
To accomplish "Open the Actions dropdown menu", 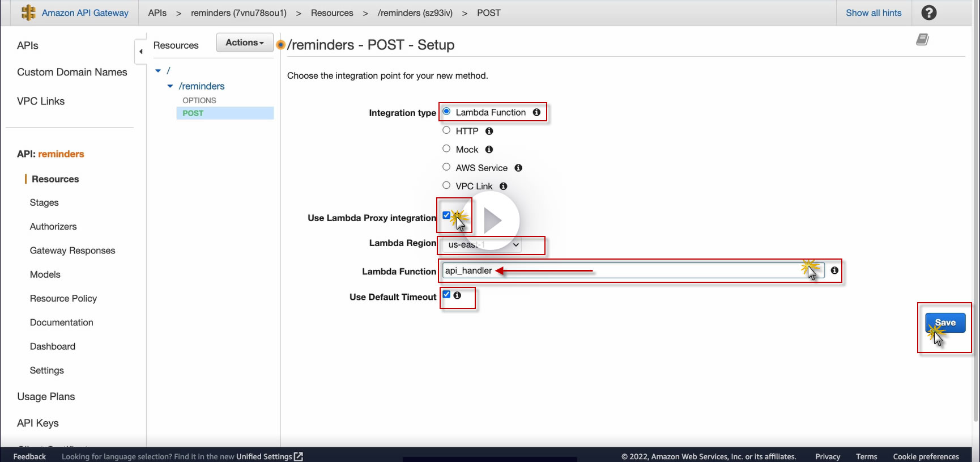I will [x=245, y=43].
